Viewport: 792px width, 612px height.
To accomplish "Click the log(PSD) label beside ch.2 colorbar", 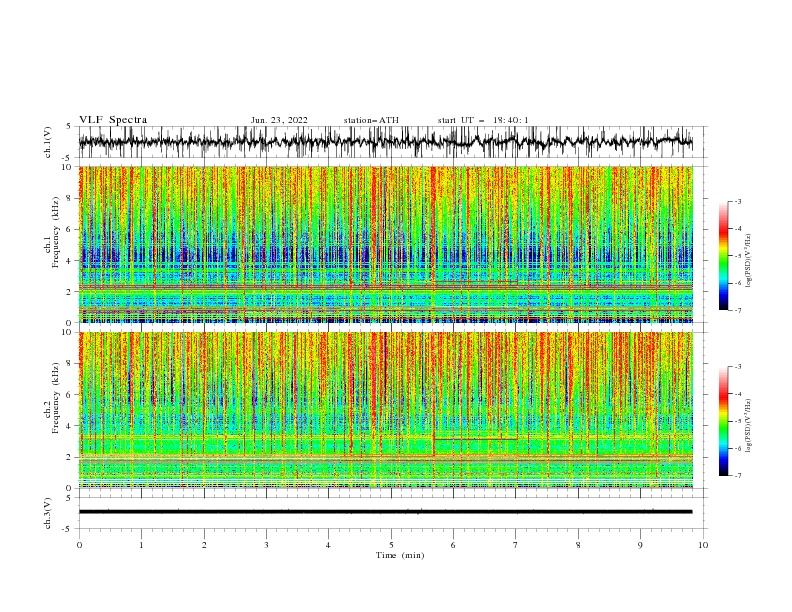I will pos(749,426).
